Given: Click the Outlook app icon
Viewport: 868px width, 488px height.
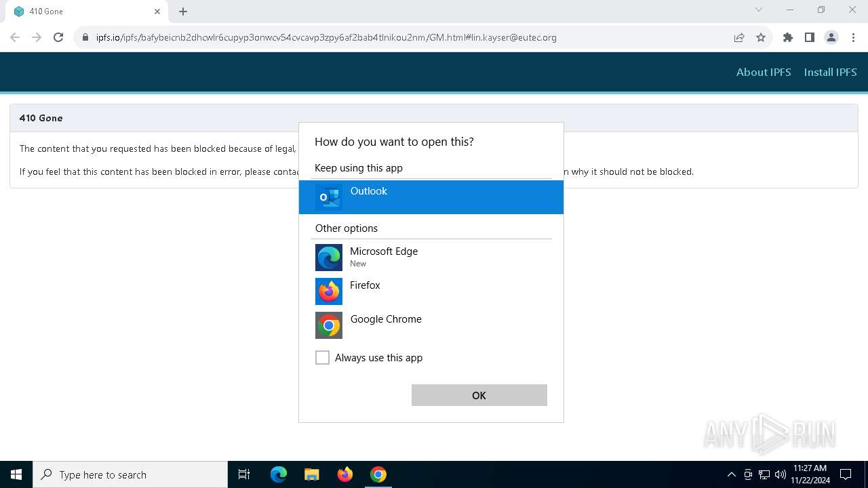Looking at the screenshot, I should (329, 197).
